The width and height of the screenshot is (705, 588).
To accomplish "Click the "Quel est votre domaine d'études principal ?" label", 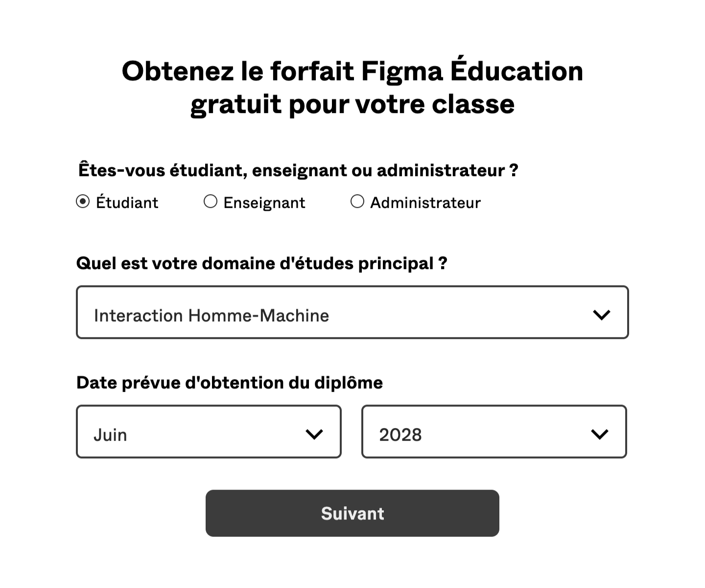I will 262,263.
